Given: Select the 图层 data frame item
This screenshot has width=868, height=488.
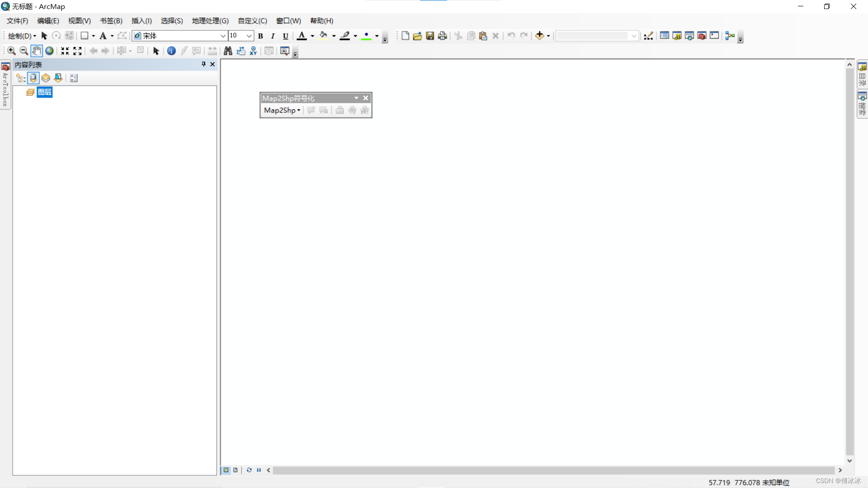Looking at the screenshot, I should [x=45, y=92].
